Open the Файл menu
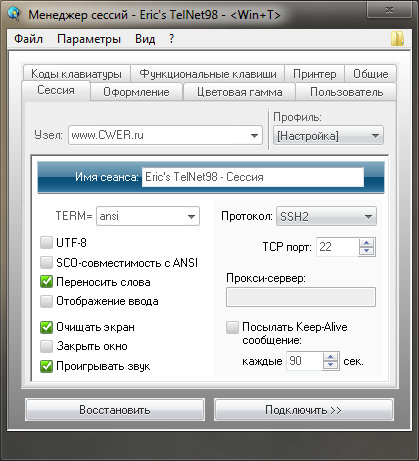This screenshot has width=419, height=461. coord(28,39)
